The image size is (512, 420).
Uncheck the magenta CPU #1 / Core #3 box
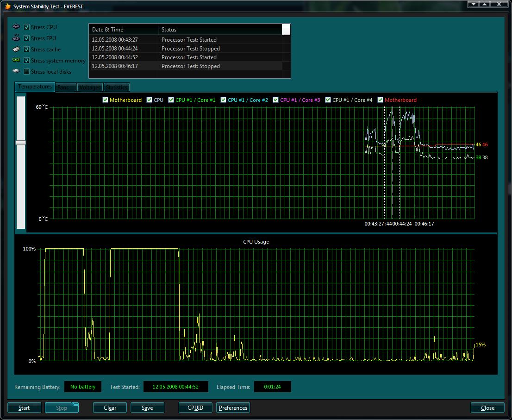pyautogui.click(x=275, y=100)
